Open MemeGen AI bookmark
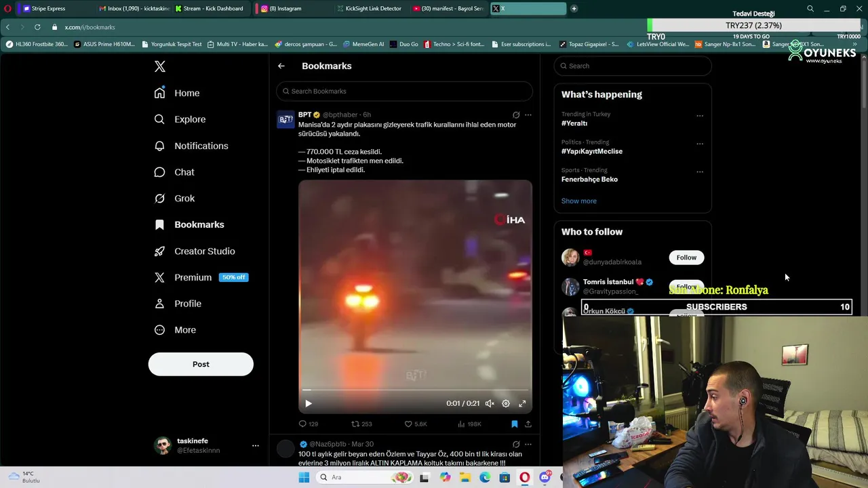This screenshot has width=868, height=488. coord(363,44)
